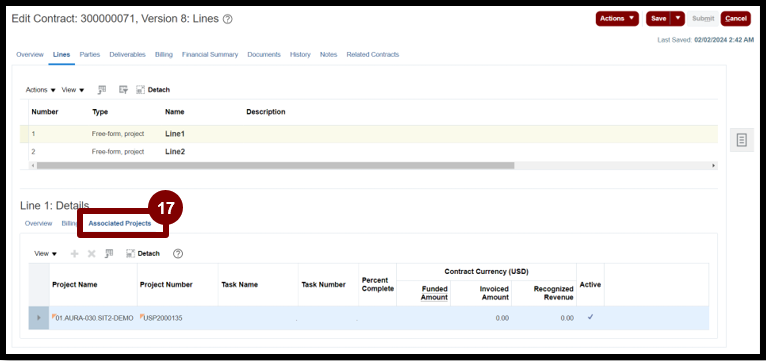Open help icon in Associated Projects toolbar
Viewport: 766px width, 361px height.
(x=178, y=254)
